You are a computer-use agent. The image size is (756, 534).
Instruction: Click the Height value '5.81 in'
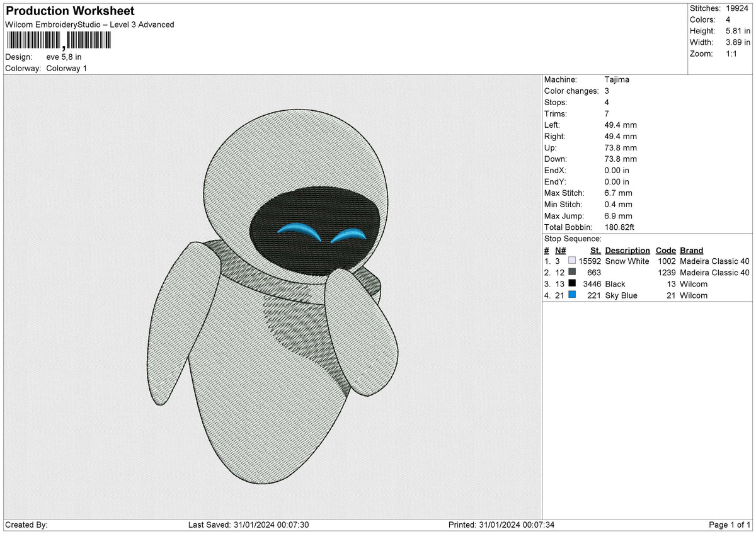(x=738, y=31)
